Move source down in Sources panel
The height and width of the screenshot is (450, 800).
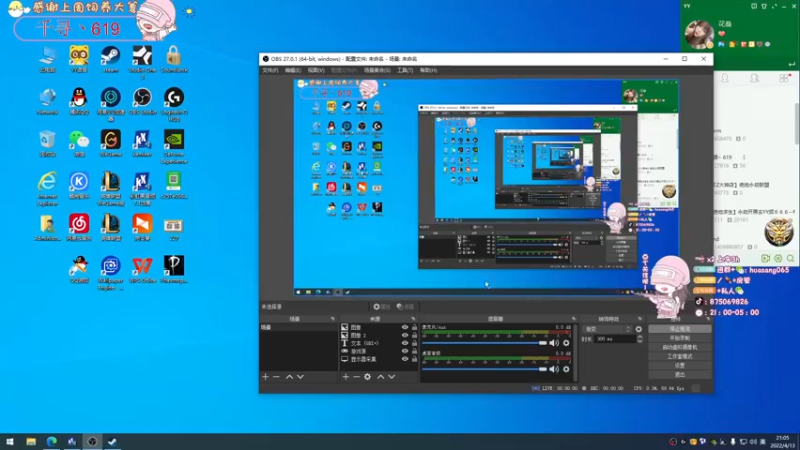pyautogui.click(x=392, y=377)
